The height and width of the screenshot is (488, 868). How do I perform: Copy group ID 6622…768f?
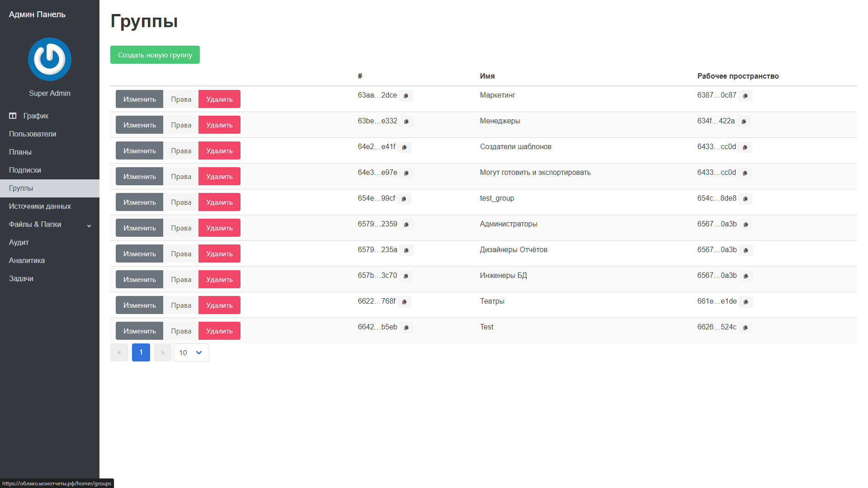tap(404, 302)
